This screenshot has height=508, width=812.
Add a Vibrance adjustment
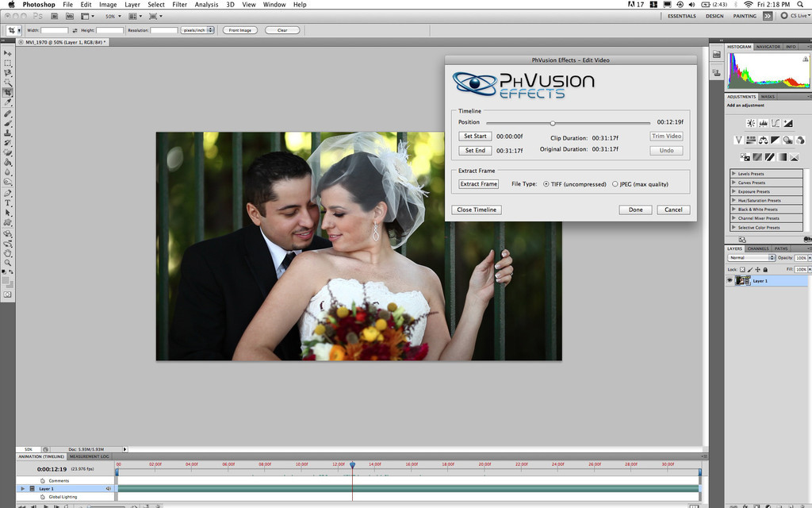point(738,140)
